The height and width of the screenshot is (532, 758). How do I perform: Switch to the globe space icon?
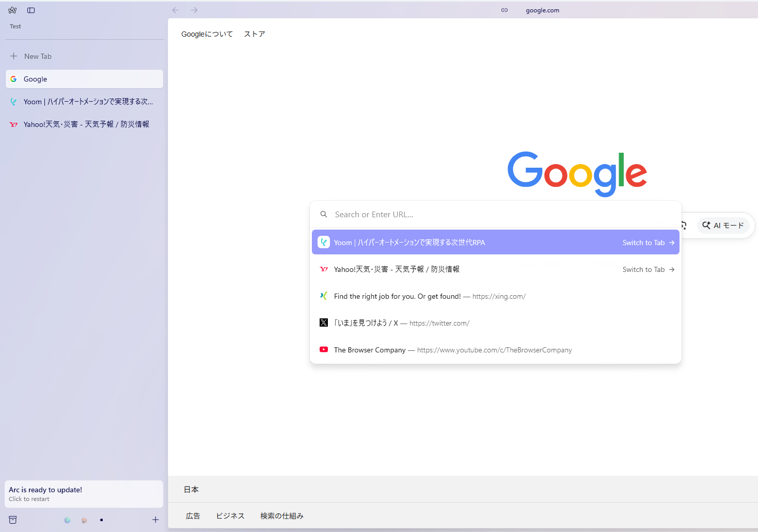tap(67, 520)
